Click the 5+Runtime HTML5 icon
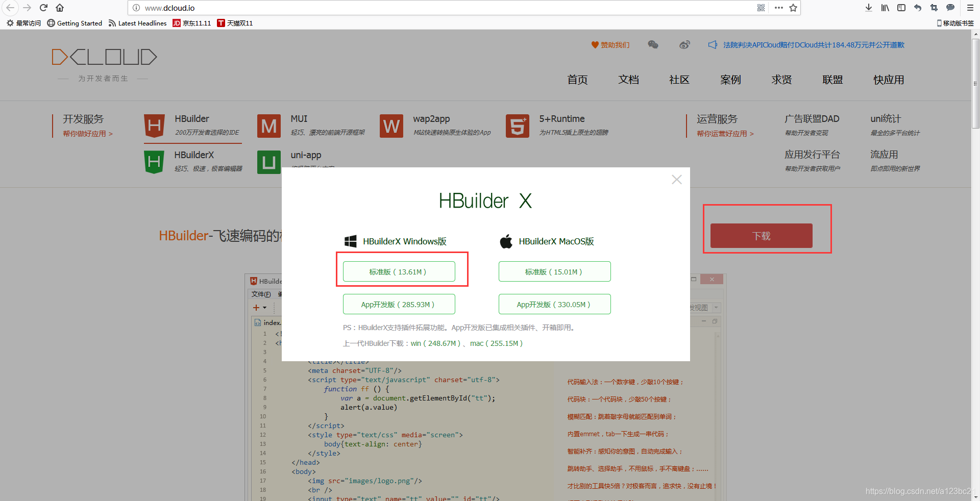This screenshot has width=980, height=501. [x=517, y=126]
